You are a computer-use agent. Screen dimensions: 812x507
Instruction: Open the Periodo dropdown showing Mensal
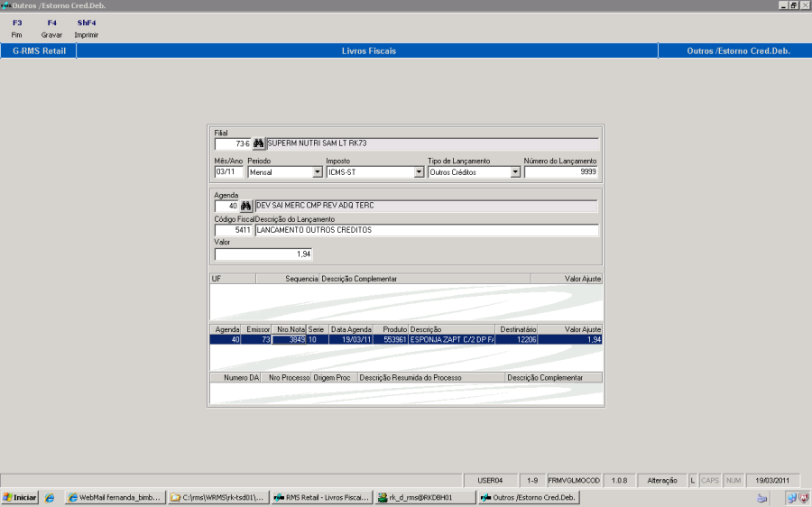318,172
